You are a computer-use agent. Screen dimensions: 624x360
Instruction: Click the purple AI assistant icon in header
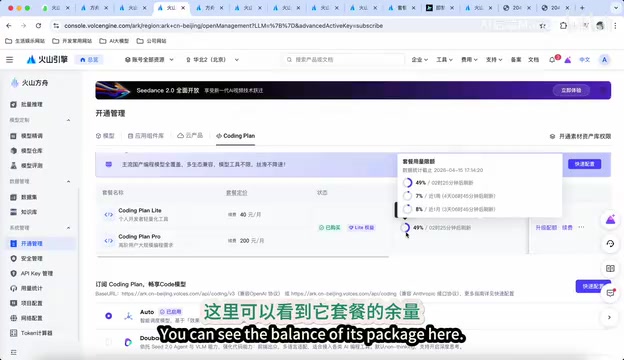(x=568, y=60)
